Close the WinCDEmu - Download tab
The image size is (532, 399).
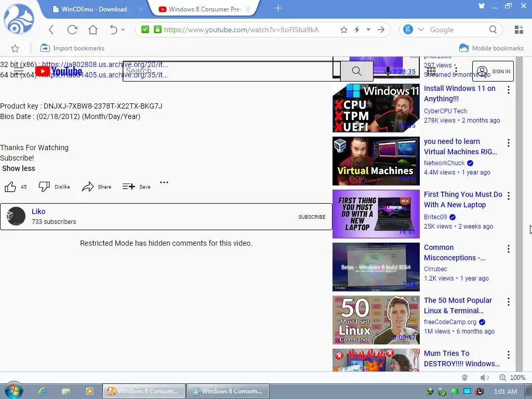click(x=140, y=9)
